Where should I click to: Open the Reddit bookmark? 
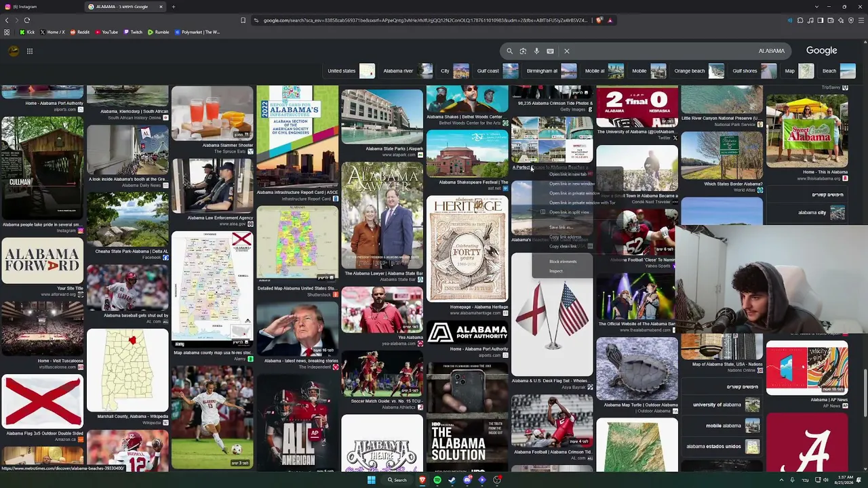click(79, 32)
